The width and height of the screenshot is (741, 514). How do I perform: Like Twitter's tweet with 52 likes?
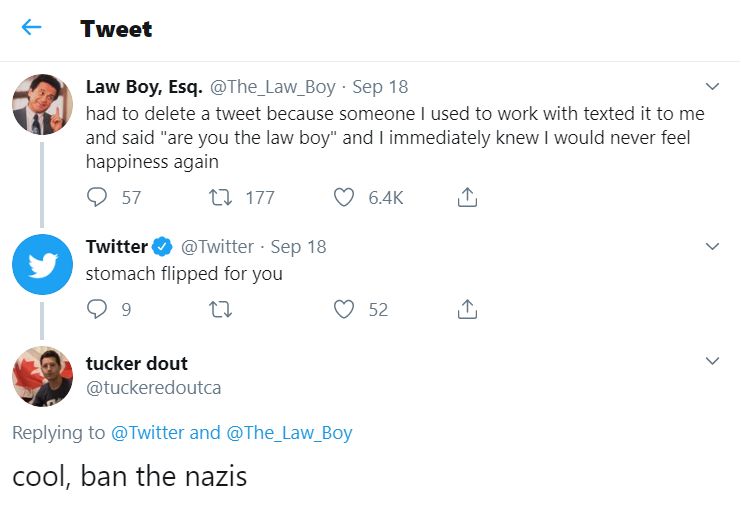coord(344,309)
